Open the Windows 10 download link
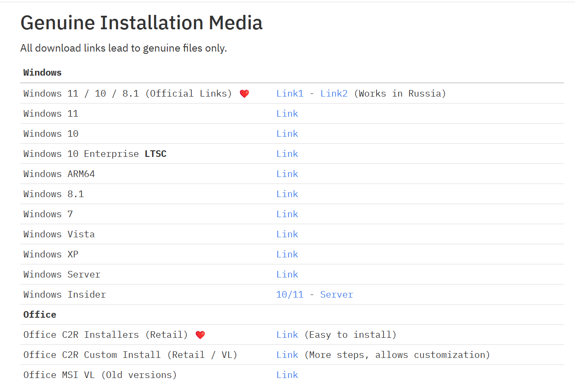This screenshot has width=575, height=392. pyautogui.click(x=287, y=134)
